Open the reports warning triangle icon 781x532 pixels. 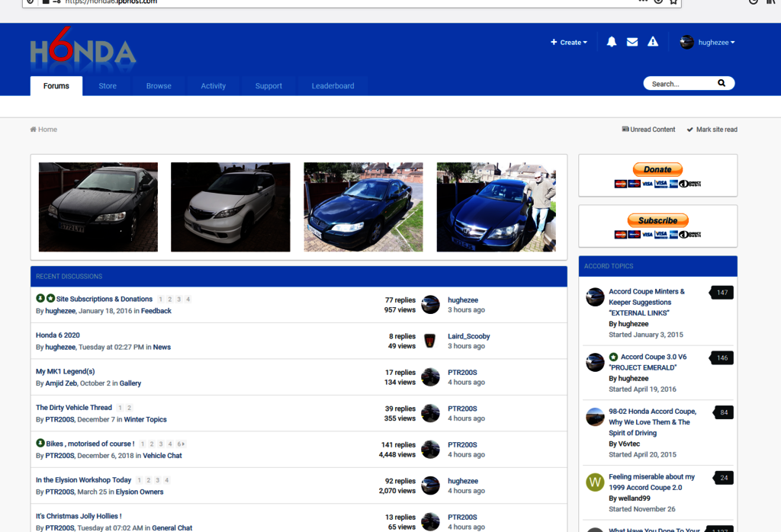pyautogui.click(x=653, y=42)
